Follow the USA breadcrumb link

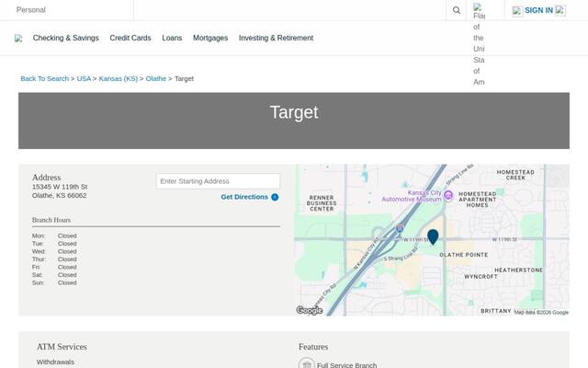click(84, 78)
